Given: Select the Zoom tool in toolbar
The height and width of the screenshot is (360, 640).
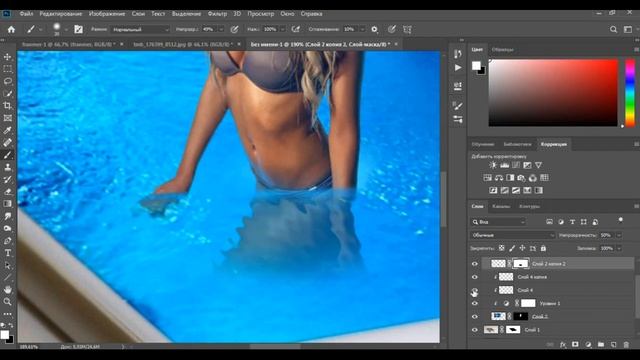Looking at the screenshot, I should click(x=7, y=302).
